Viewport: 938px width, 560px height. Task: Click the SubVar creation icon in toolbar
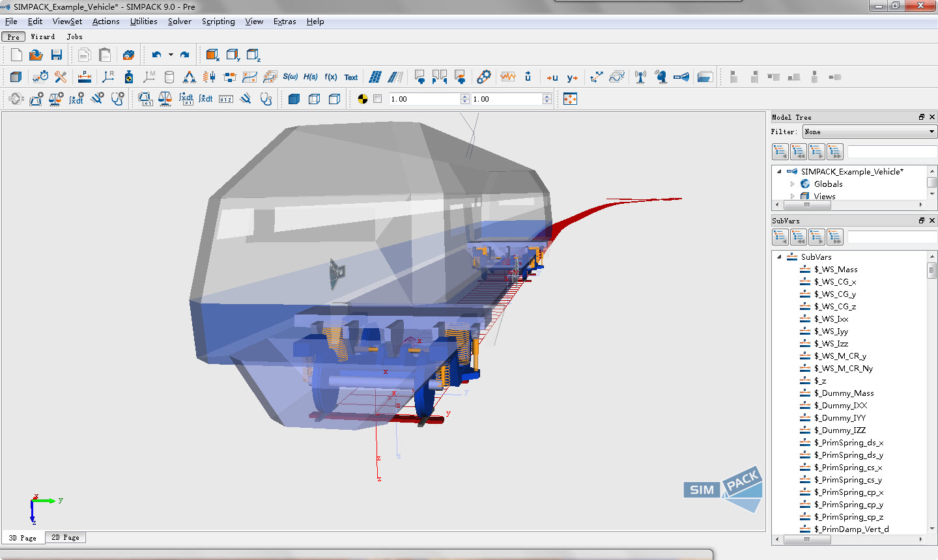85,77
